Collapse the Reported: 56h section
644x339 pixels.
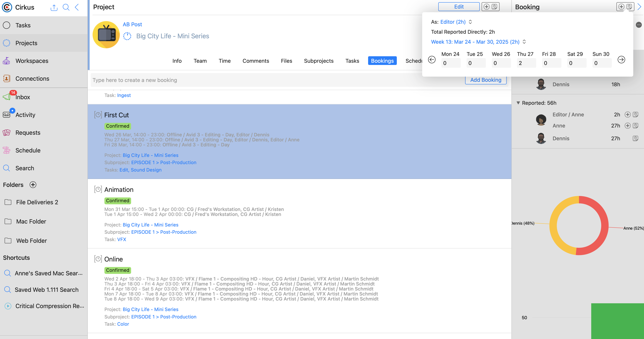point(518,103)
